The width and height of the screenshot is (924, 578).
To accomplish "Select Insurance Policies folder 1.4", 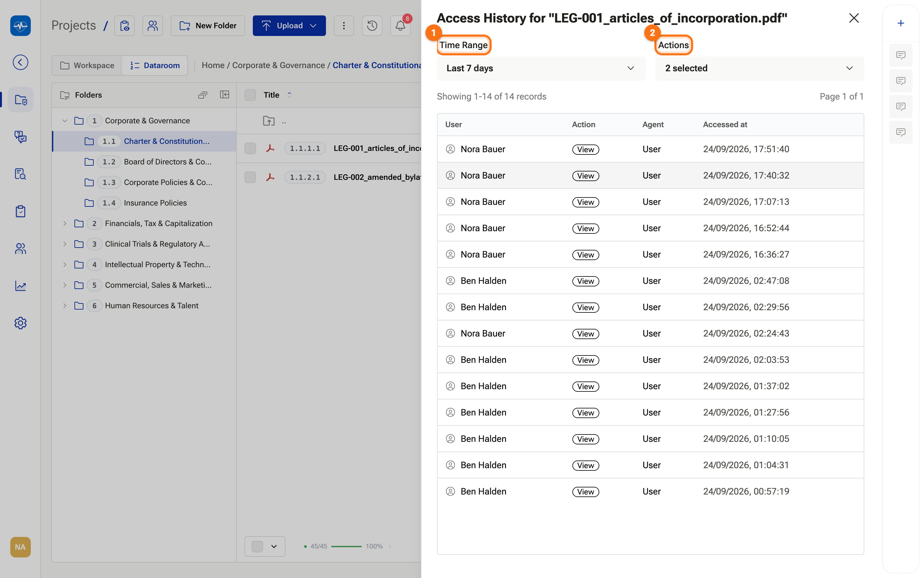I will pyautogui.click(x=144, y=203).
